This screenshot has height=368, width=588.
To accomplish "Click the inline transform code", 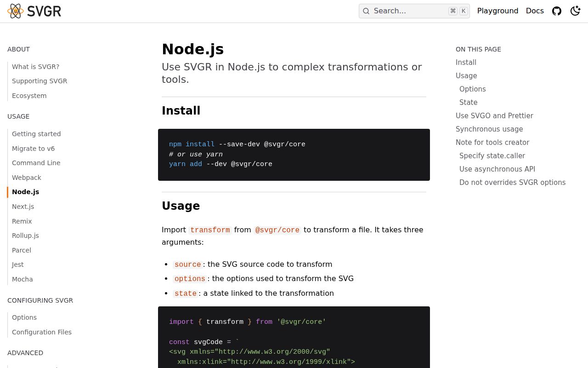I will click(210, 230).
